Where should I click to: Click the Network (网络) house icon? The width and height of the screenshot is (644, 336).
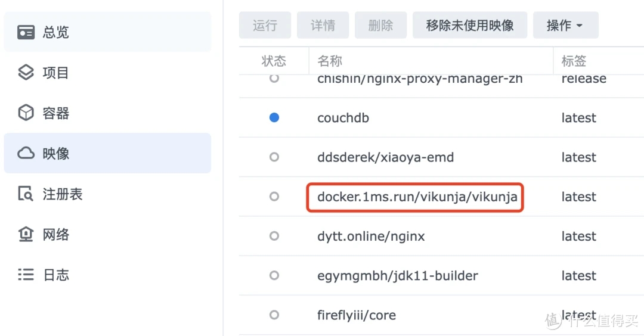(26, 234)
